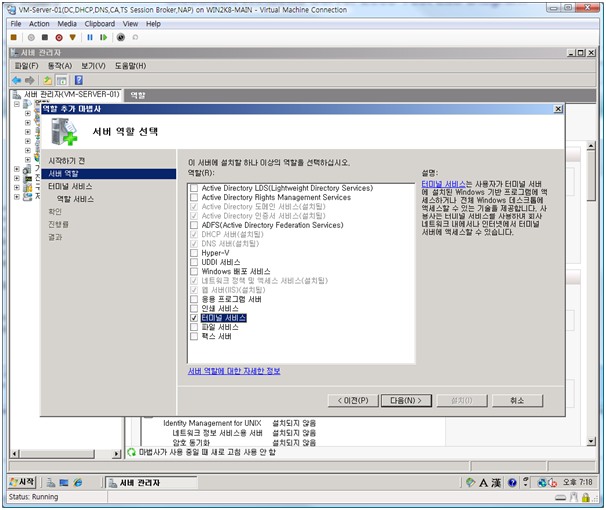The image size is (606, 510).
Task: Open the File menu of VM Connection
Action: (16, 24)
